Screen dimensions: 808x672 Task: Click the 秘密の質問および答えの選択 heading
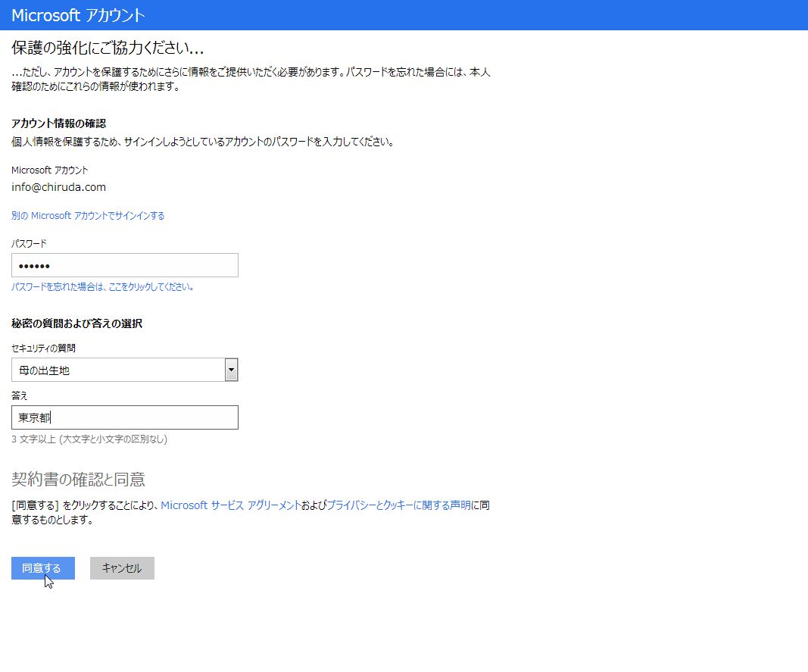pos(76,323)
